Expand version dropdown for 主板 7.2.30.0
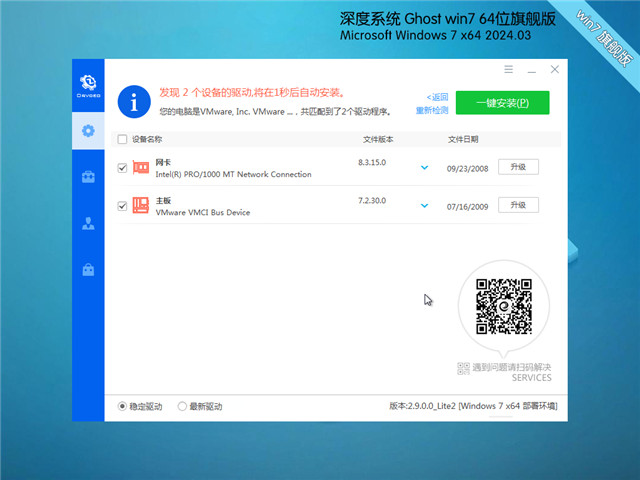640x480 pixels. tap(424, 205)
